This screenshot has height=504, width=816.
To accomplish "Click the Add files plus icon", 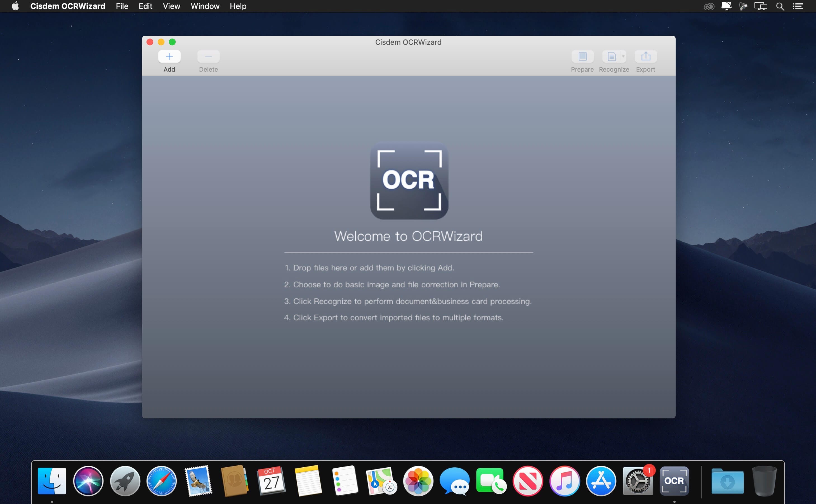I will (x=169, y=56).
